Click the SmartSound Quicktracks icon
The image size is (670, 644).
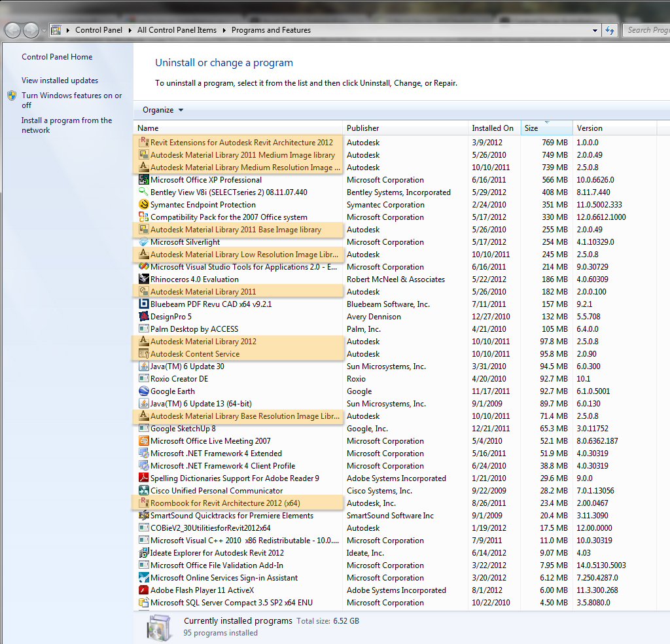click(x=144, y=515)
